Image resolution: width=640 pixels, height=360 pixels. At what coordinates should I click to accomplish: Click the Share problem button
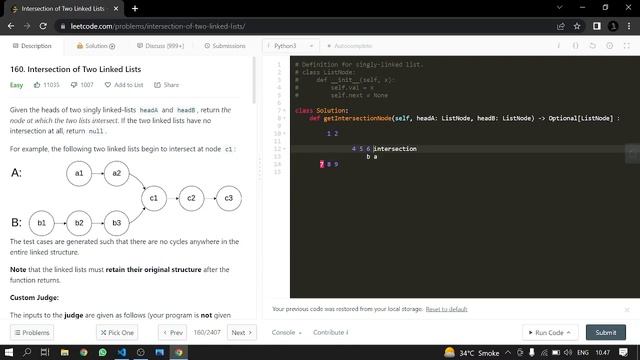[167, 85]
